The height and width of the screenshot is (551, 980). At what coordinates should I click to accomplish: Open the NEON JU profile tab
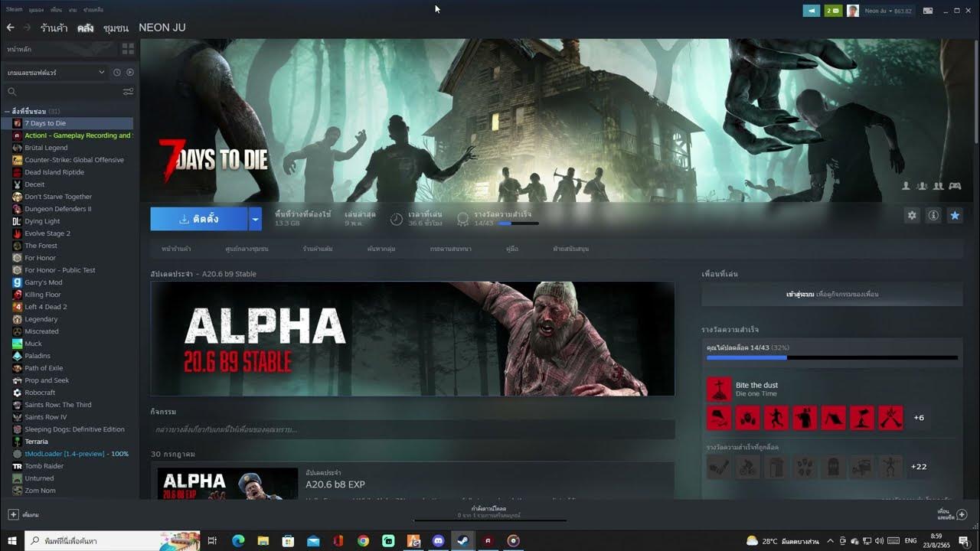tap(162, 28)
